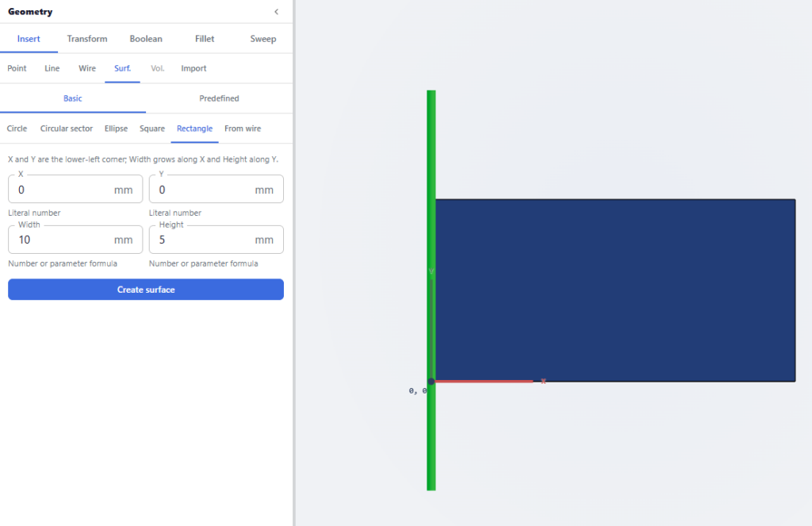Image resolution: width=812 pixels, height=526 pixels.
Task: Select the Point sub-tab
Action: [x=17, y=68]
